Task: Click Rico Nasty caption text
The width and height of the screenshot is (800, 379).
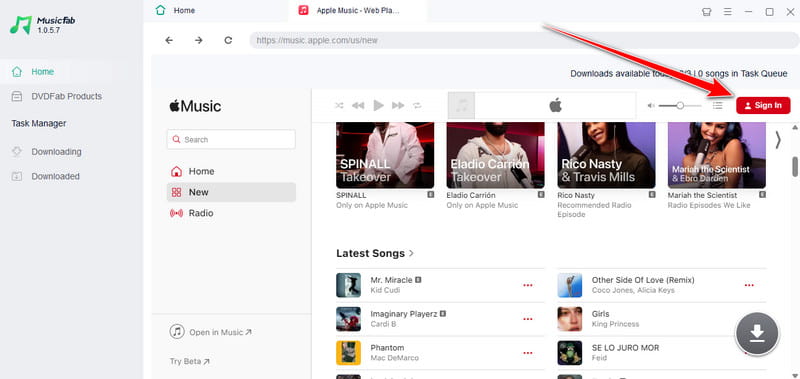Action: (577, 195)
